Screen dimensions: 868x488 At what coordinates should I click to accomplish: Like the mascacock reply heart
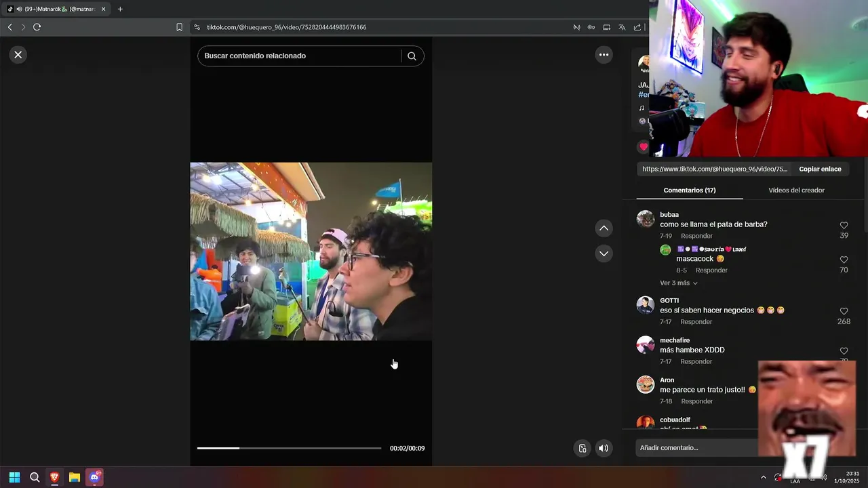844,260
